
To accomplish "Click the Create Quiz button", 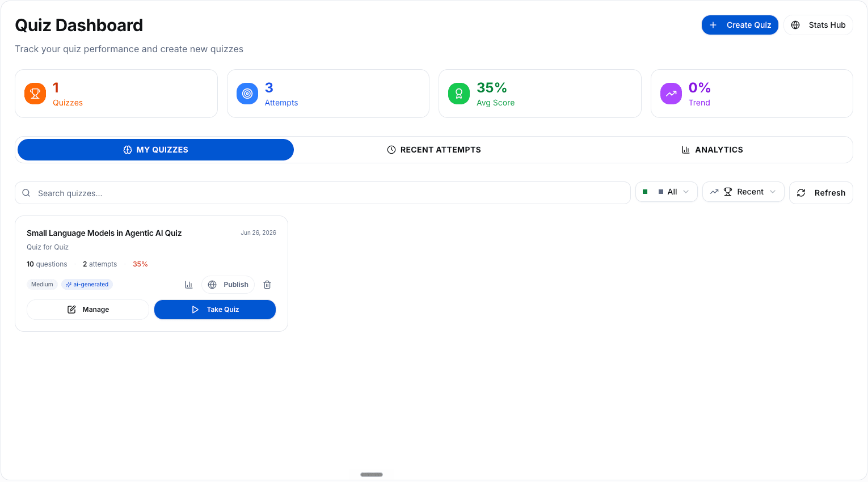I will 740,25.
